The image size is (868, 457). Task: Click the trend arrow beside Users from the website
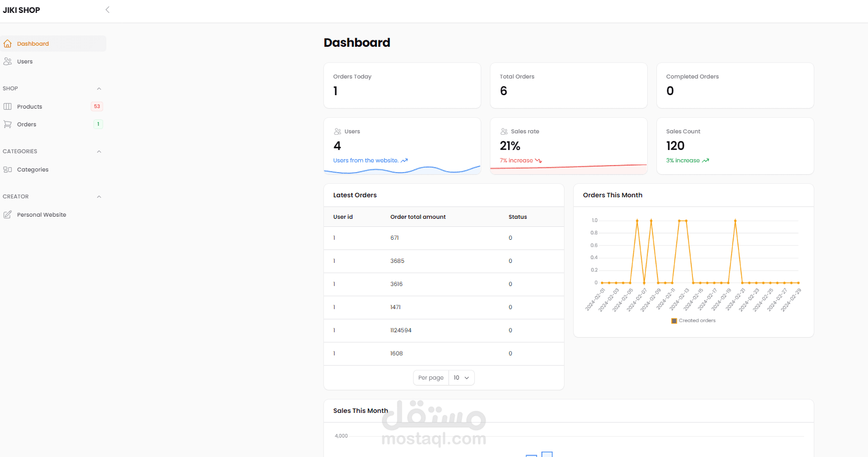tap(404, 160)
